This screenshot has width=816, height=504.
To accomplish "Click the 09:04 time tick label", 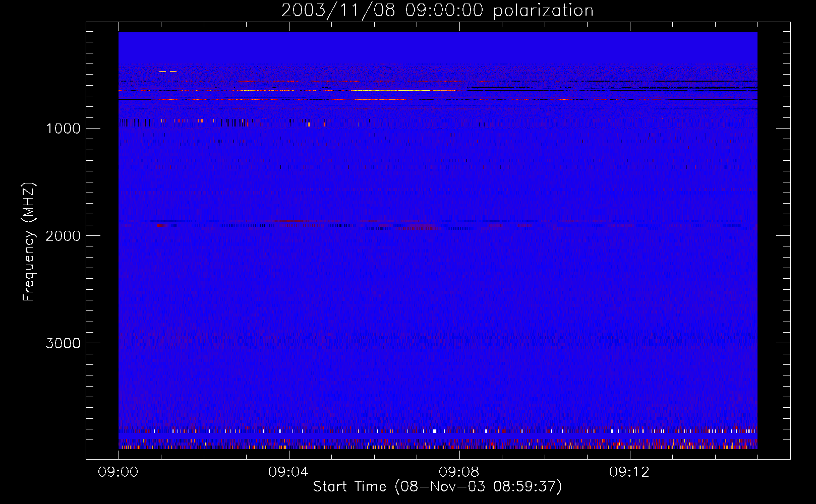I will pyautogui.click(x=288, y=472).
